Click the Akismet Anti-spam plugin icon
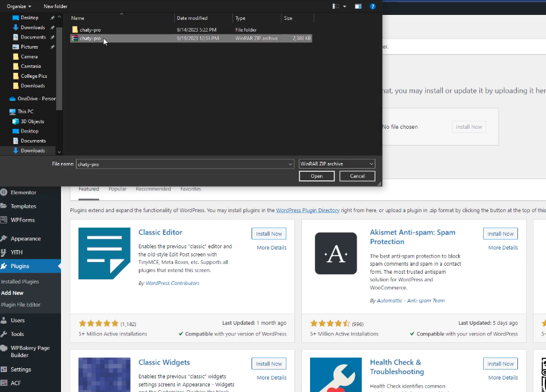The height and width of the screenshot is (392, 546). [x=336, y=253]
